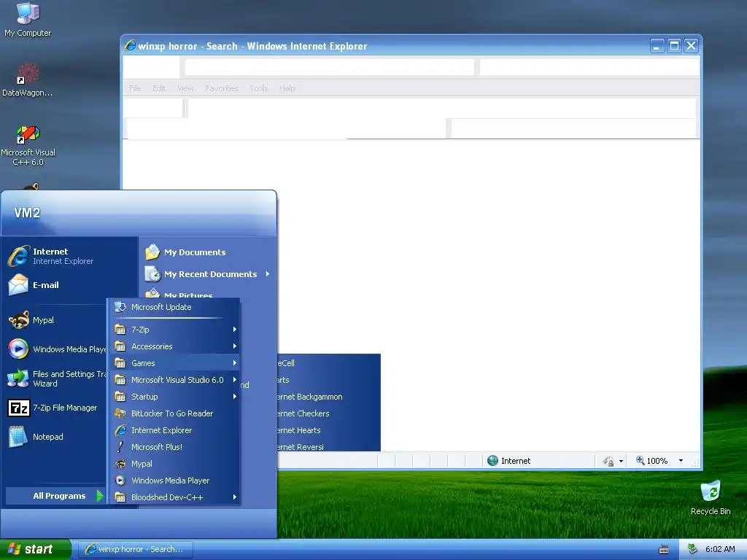Viewport: 747px width, 560px height.
Task: Launch FreeCell from Games submenu
Action: tap(329, 363)
